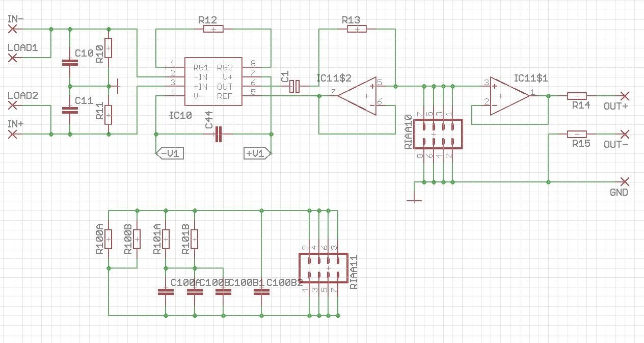This screenshot has width=644, height=343.
Task: Click the RG1 pin label
Action: pos(201,68)
